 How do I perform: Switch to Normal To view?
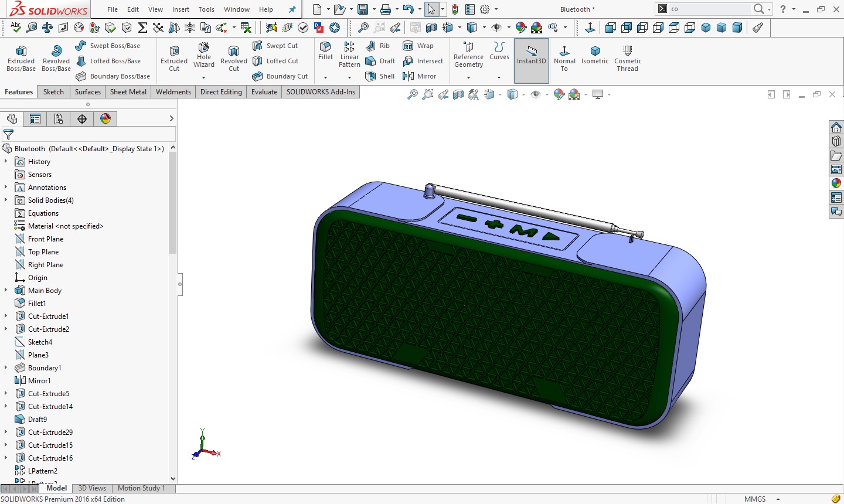pos(564,59)
